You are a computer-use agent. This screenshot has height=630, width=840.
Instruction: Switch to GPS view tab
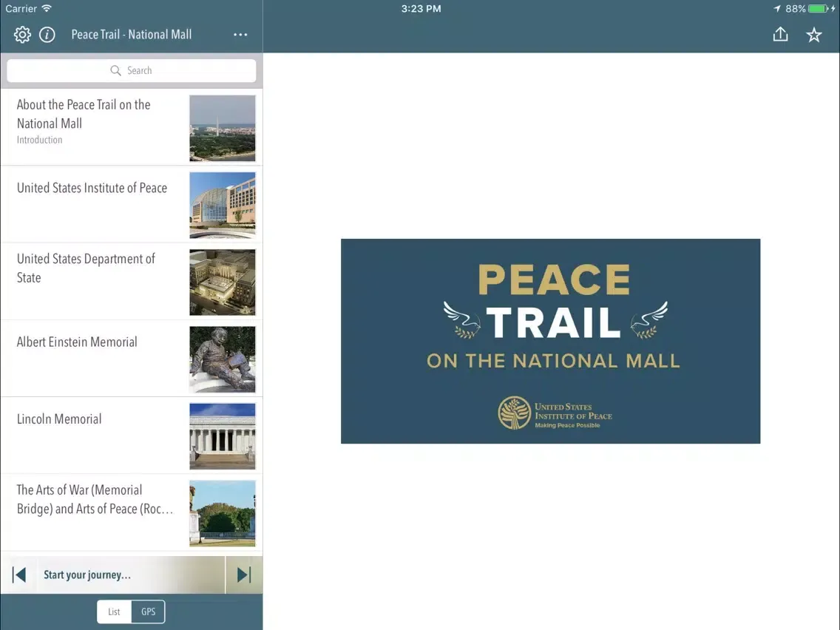149,612
